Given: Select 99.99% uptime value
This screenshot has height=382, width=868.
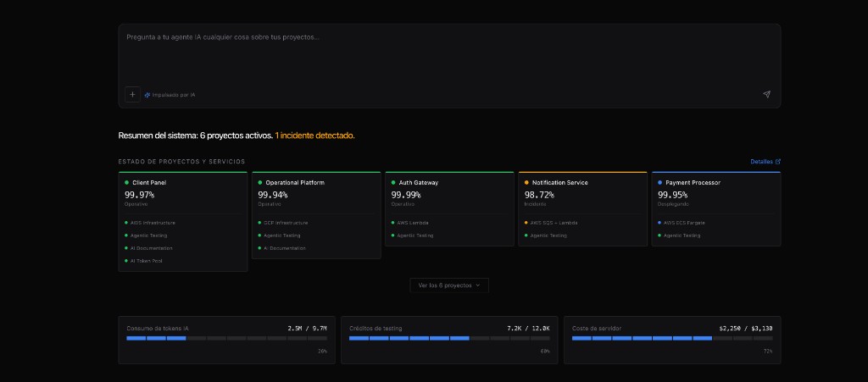Looking at the screenshot, I should click(406, 195).
